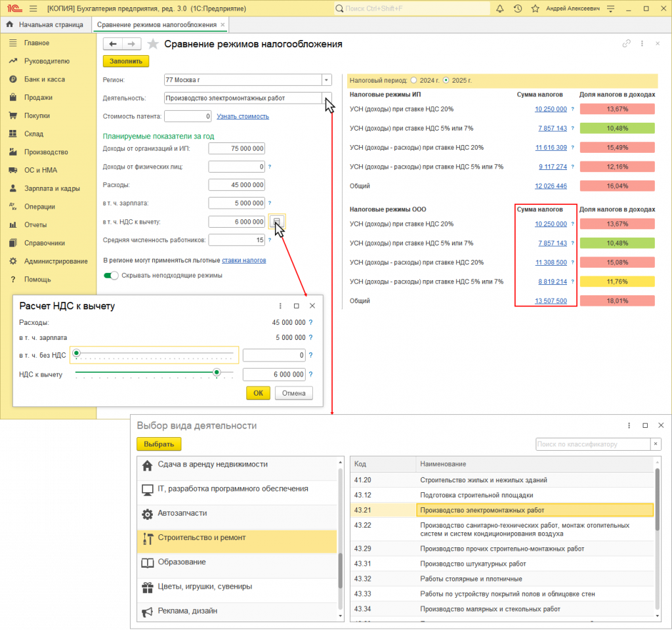Viewport: 672px width, 630px height.
Task: Confirm with OK in the VAT dialog
Action: [258, 393]
